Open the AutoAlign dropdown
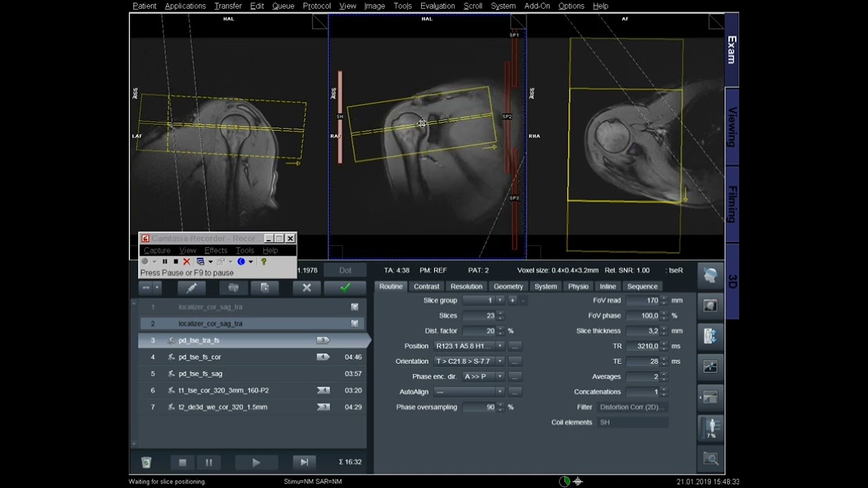 tap(500, 392)
